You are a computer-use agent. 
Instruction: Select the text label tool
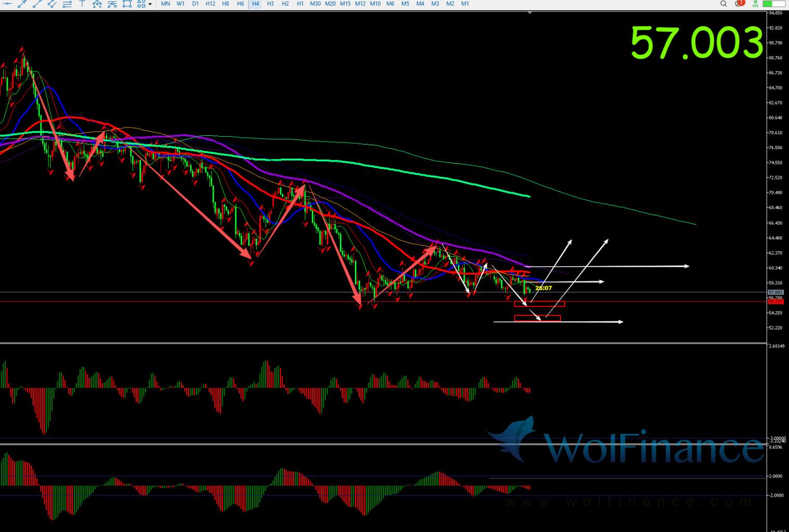click(82, 4)
